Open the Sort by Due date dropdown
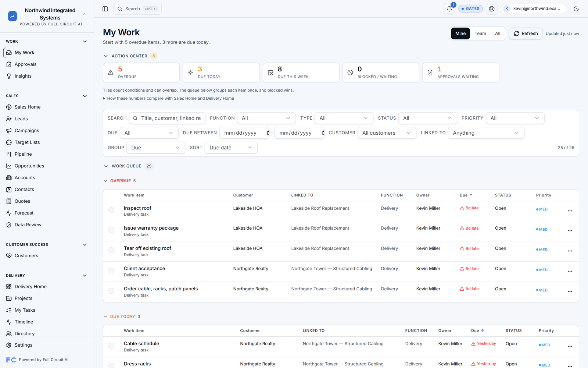This screenshot has width=588, height=368. 231,148
